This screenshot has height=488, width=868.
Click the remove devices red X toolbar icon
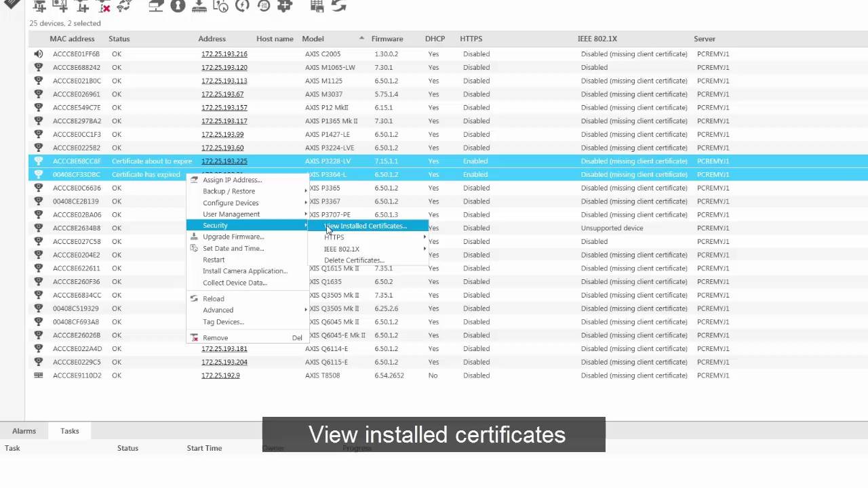[104, 6]
